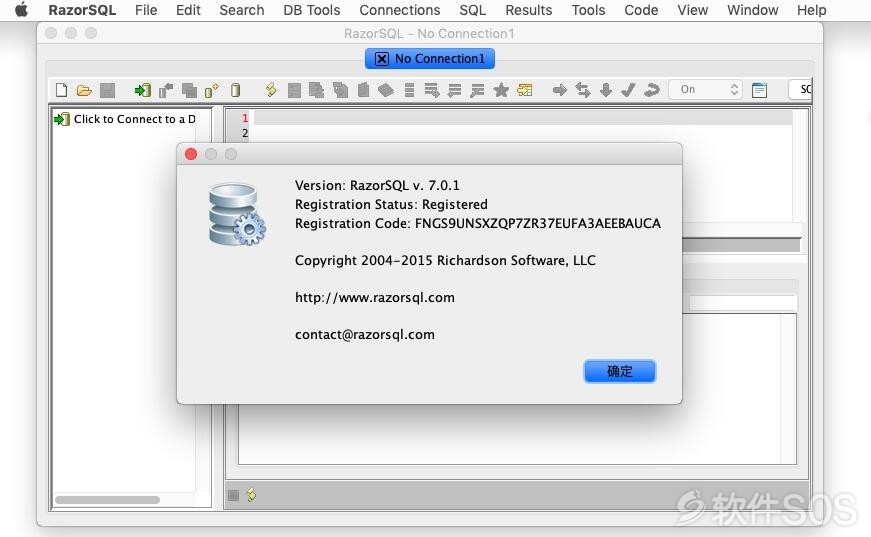Open the Edit menu
This screenshot has width=871, height=537.
tap(188, 10)
